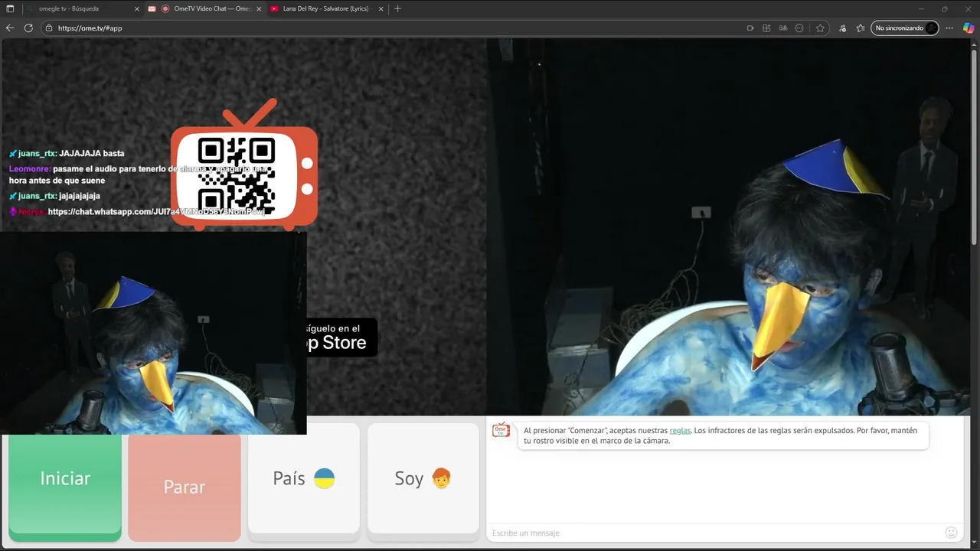The image size is (980, 551).
Task: Focus the 'Escribe un mensaje' input
Action: (716, 533)
